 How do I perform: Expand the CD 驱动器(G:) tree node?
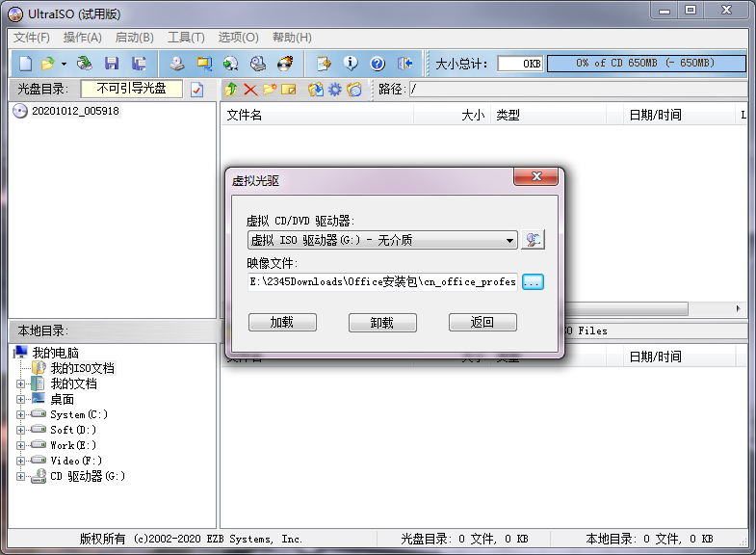(20, 476)
